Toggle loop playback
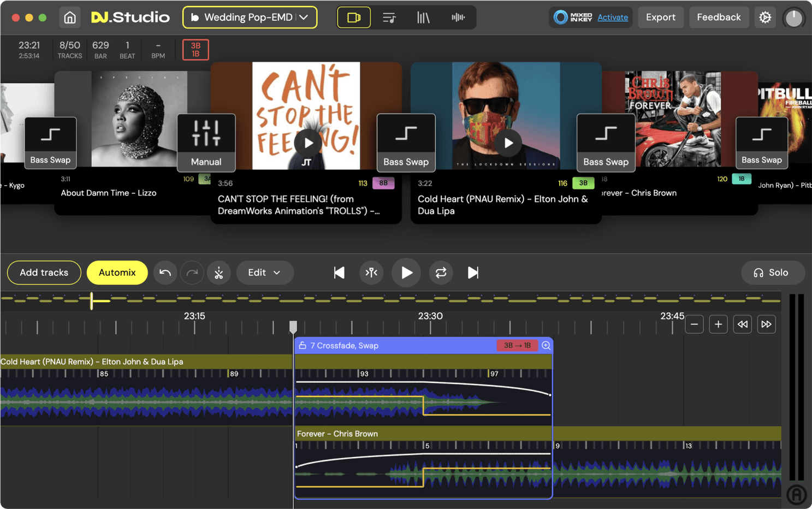Viewport: 812px width, 509px height. [x=441, y=273]
